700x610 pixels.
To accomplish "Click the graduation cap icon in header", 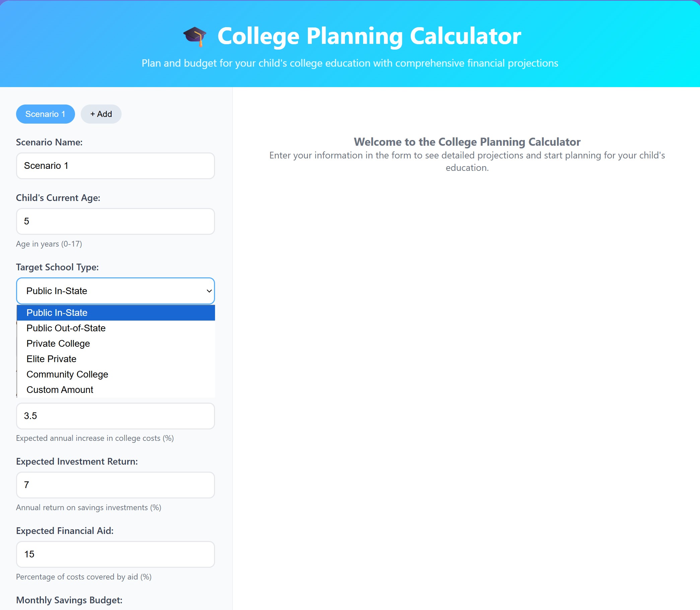I will 195,36.
